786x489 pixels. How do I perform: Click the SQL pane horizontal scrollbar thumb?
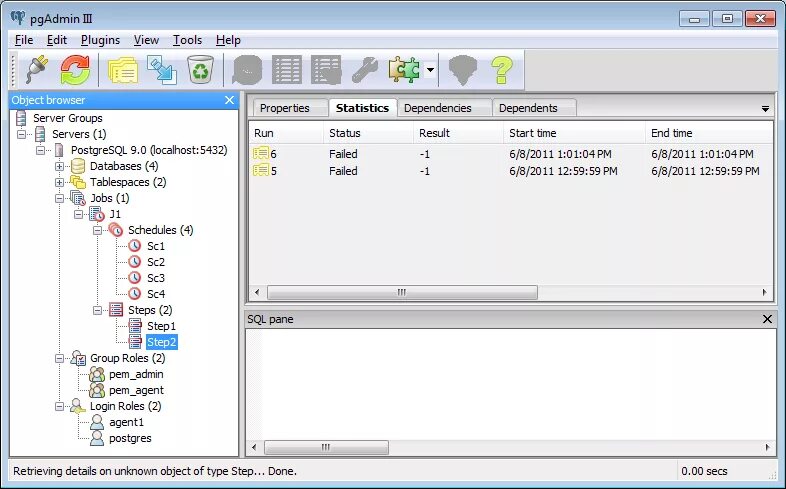coord(326,447)
